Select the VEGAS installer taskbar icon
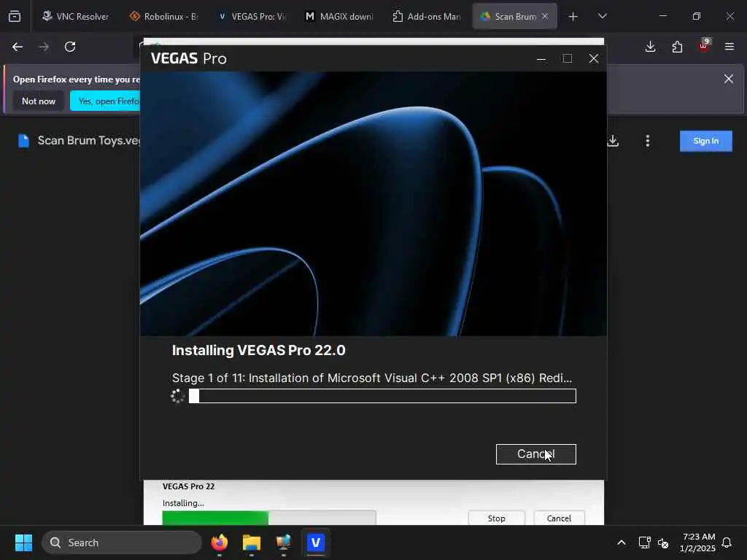 click(315, 542)
